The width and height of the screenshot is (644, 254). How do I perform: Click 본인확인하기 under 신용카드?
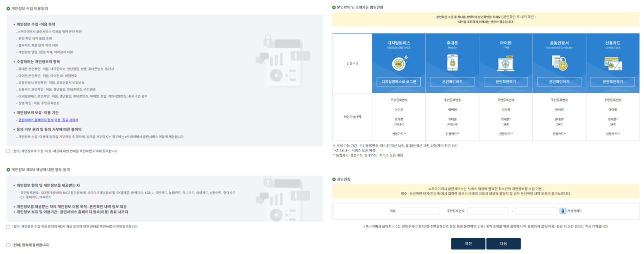[612, 81]
